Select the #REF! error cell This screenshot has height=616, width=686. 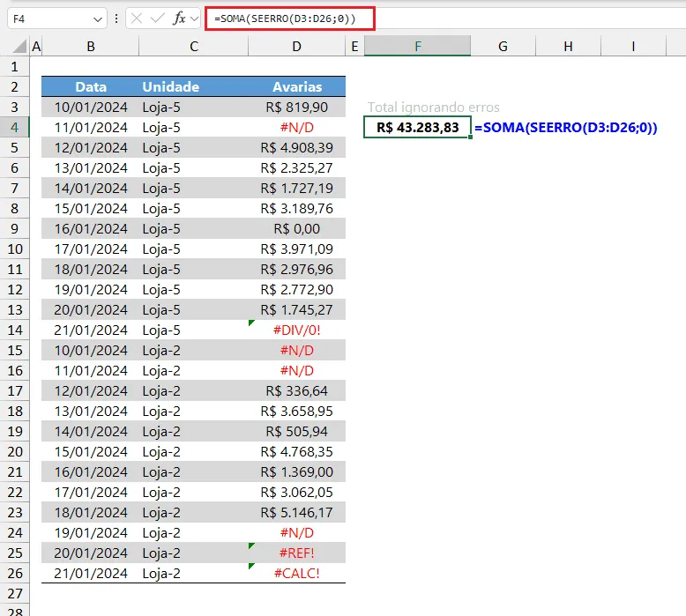(x=296, y=553)
